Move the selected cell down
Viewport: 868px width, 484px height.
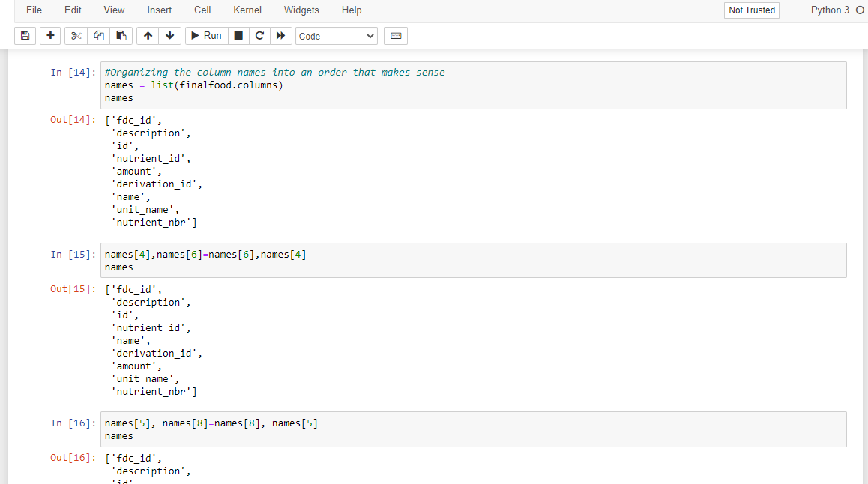click(169, 35)
